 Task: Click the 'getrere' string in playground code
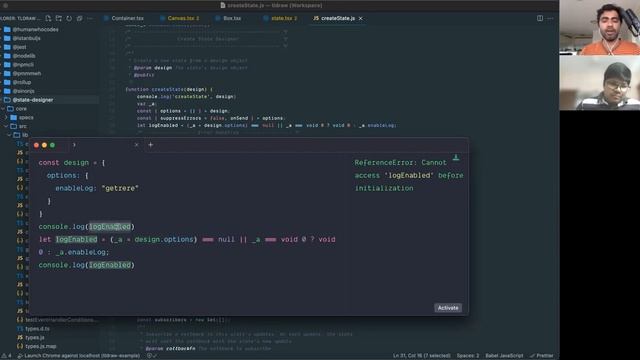pyautogui.click(x=120, y=188)
